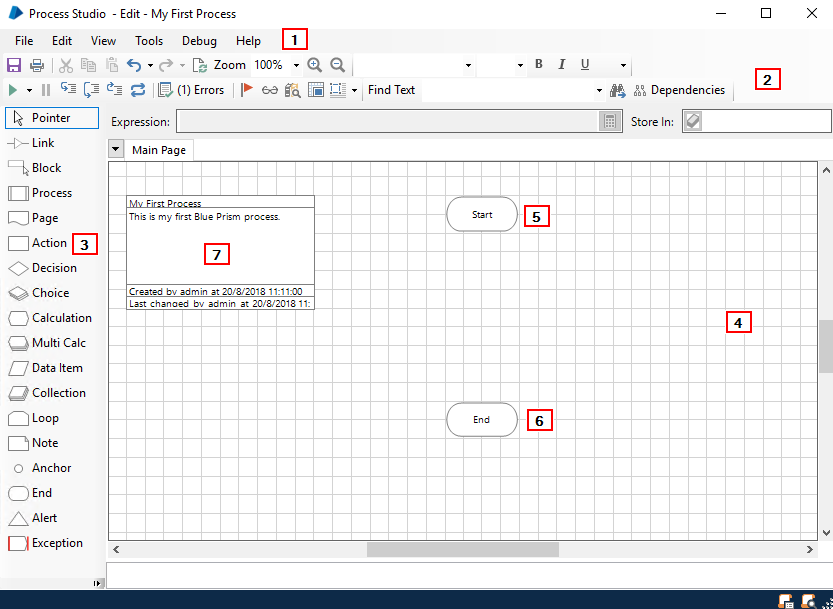Click the Print icon
The image size is (833, 609).
coord(37,65)
